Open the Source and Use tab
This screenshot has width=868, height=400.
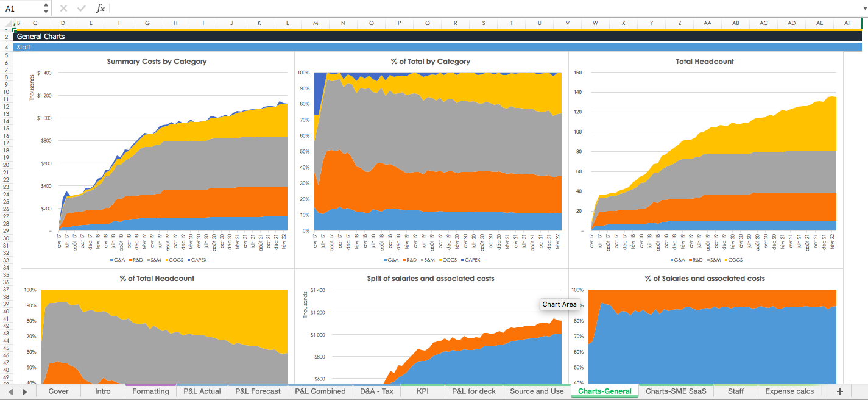537,391
